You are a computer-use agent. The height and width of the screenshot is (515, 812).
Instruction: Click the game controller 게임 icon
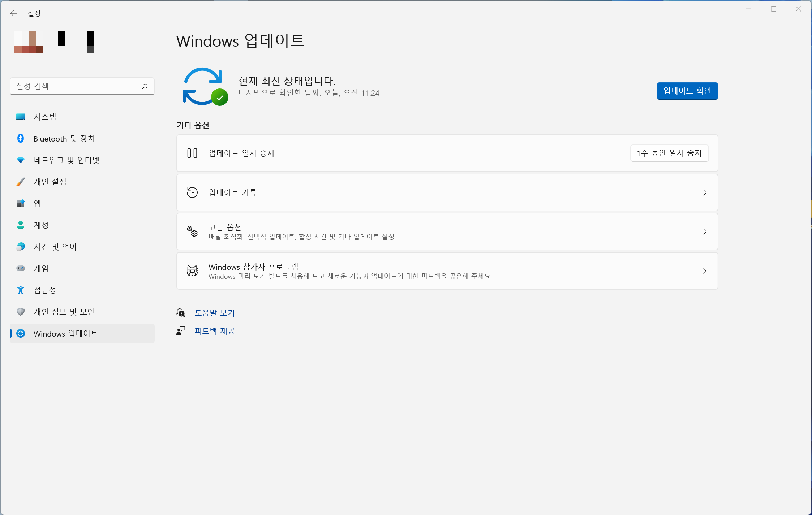[x=21, y=268]
